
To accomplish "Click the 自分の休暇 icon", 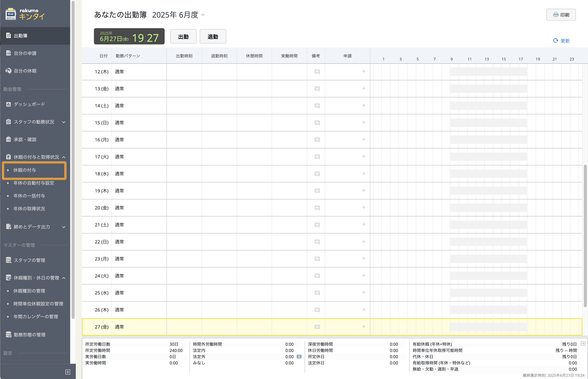I will tap(8, 71).
